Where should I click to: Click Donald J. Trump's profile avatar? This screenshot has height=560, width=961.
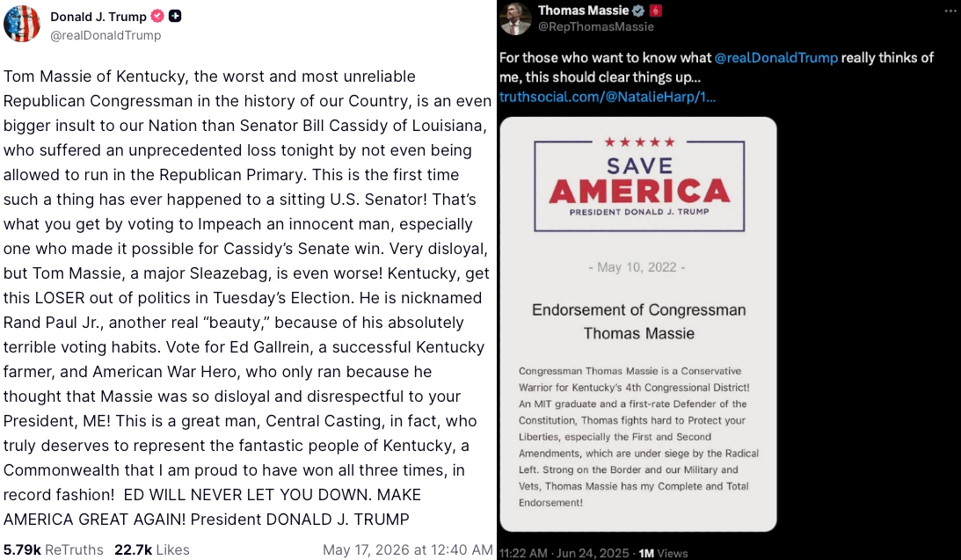[21, 23]
